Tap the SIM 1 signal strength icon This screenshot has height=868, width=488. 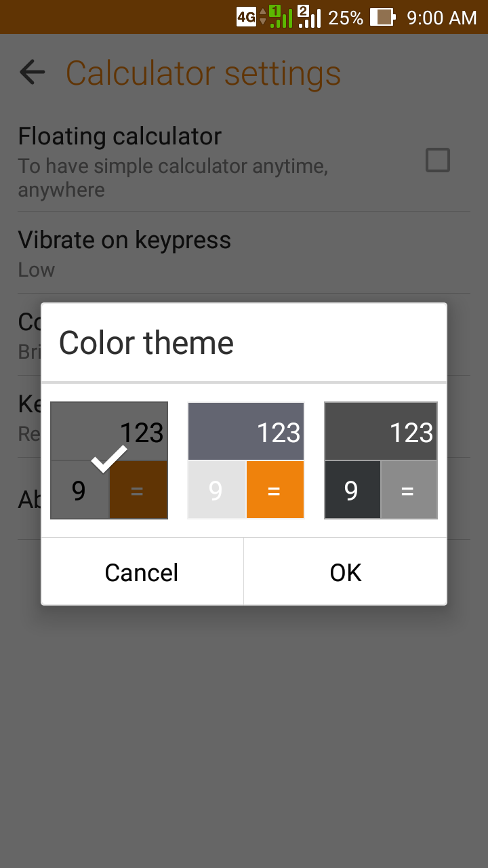[281, 16]
